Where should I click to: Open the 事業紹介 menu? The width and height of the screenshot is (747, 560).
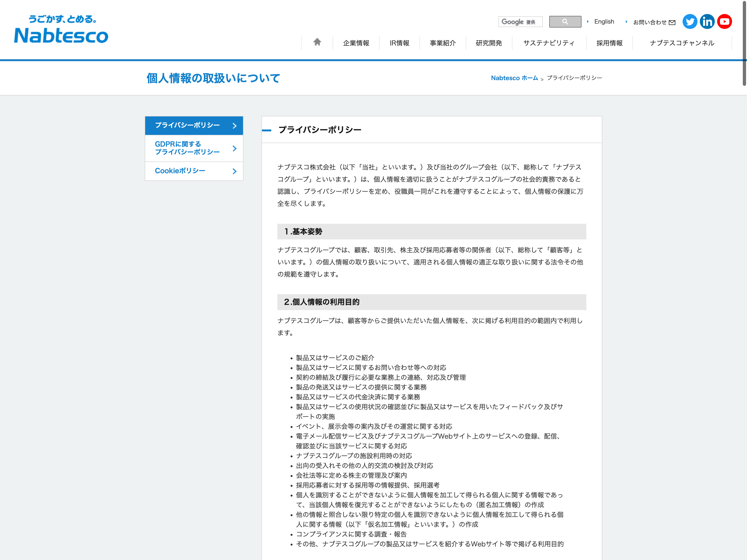(442, 43)
